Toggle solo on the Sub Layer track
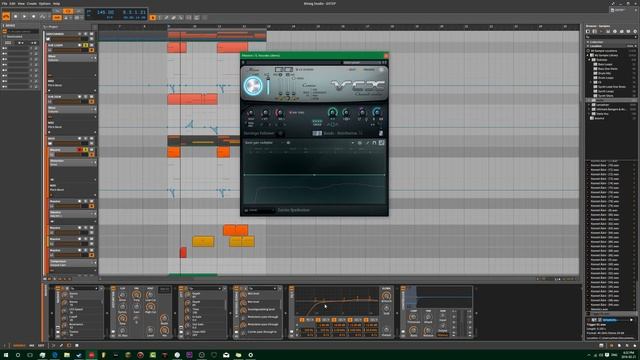 86,45
